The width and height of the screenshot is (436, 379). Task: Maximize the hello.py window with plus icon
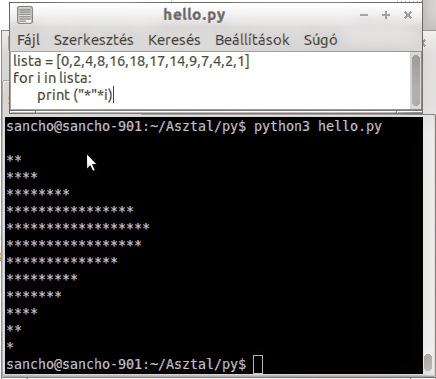click(386, 15)
